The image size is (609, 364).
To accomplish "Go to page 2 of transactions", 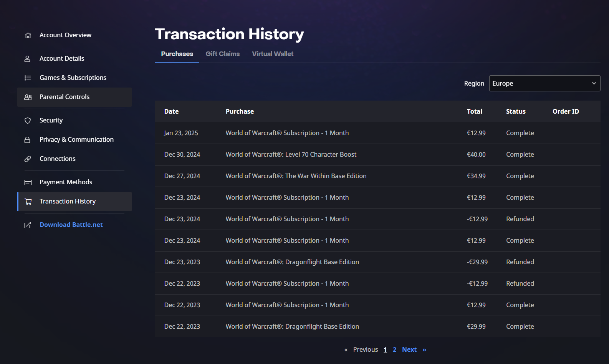I will [394, 349].
